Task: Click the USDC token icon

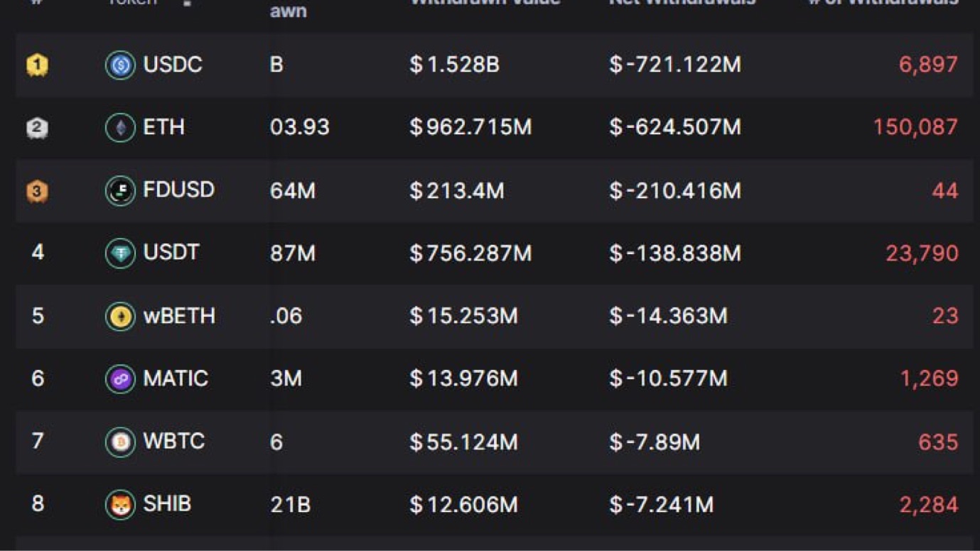Action: [120, 65]
